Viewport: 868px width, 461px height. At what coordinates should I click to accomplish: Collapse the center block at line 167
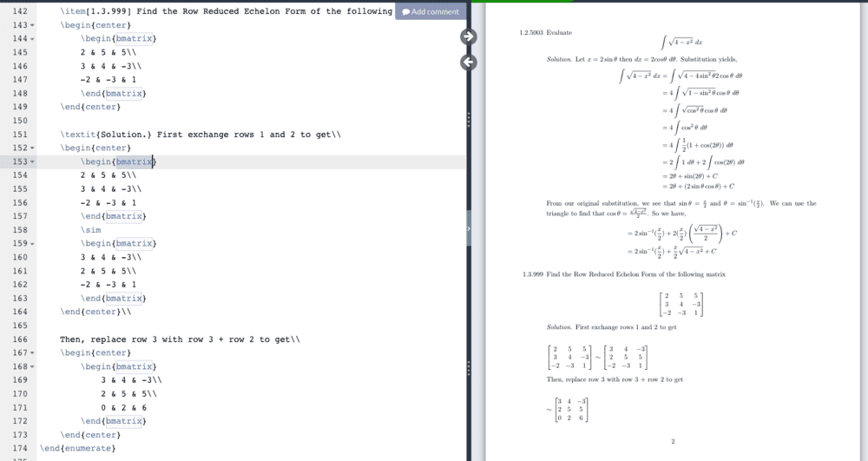[32, 353]
